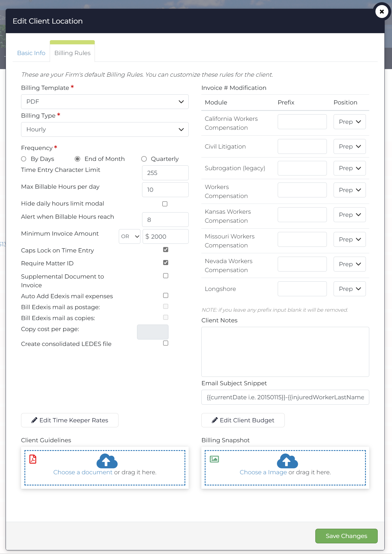Viewport: 392px width, 554px height.
Task: Select the Billing Rules tab
Action: pyautogui.click(x=72, y=53)
